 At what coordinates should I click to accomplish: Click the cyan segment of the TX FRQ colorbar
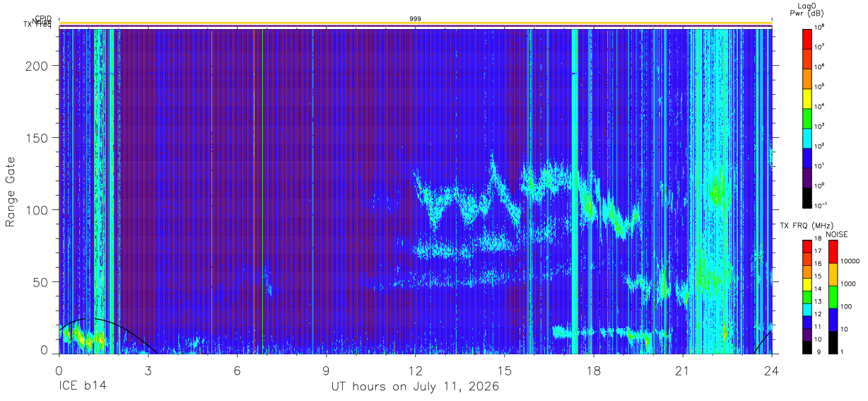[x=807, y=310]
